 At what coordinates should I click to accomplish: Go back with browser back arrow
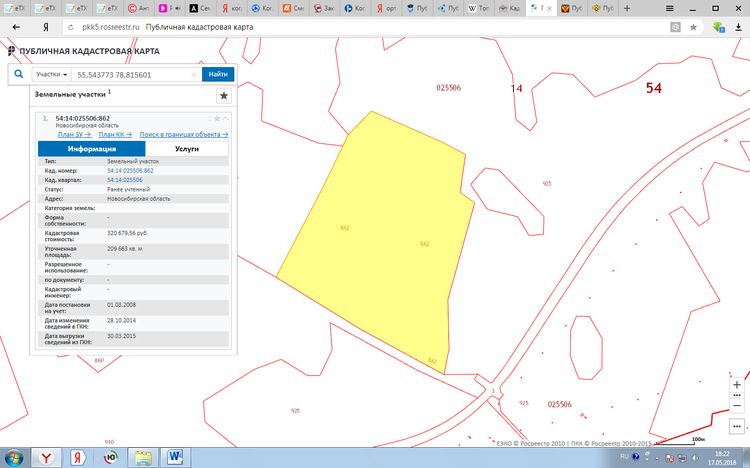click(16, 27)
